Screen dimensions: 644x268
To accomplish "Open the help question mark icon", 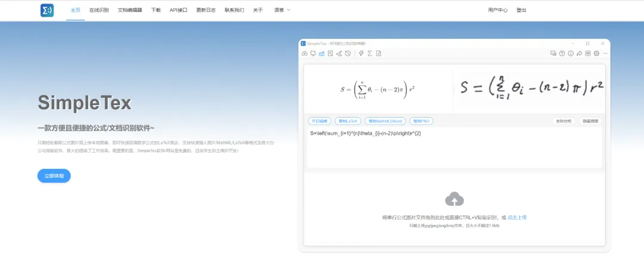I will 562,54.
